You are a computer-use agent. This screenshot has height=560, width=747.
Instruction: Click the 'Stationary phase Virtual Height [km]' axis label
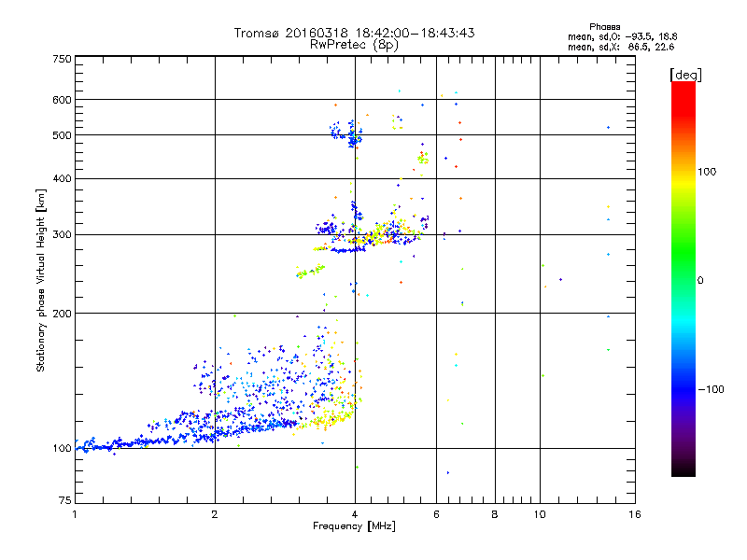[x=41, y=281]
